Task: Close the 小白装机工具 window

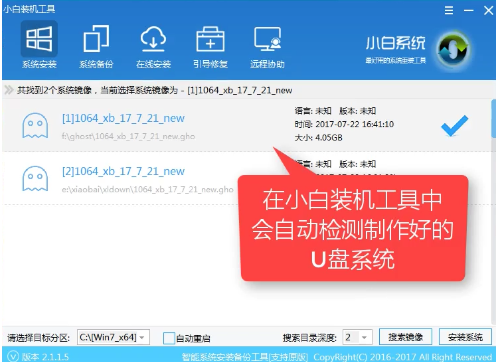Action: click(488, 11)
